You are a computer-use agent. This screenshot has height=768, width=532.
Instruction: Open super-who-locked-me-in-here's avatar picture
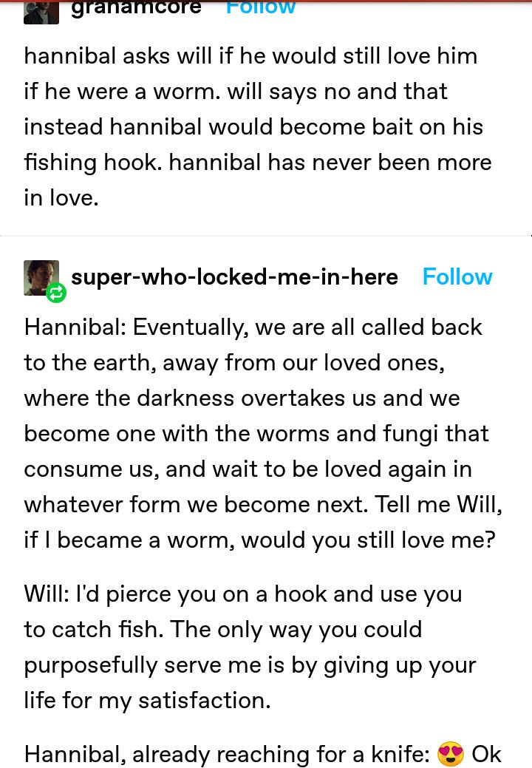tap(41, 278)
